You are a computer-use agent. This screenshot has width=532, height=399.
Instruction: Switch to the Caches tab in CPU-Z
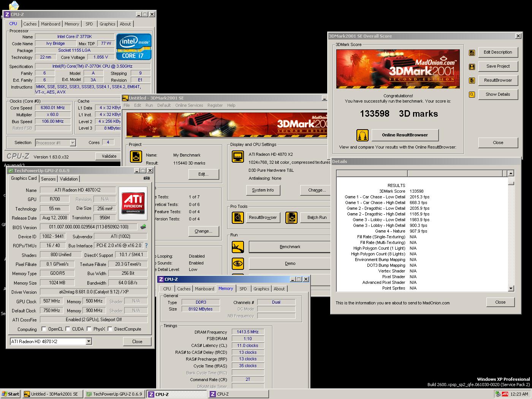click(x=30, y=24)
